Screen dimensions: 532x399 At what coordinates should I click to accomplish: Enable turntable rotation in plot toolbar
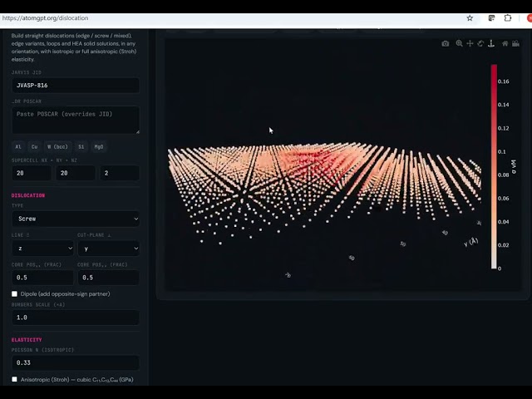tap(491, 43)
